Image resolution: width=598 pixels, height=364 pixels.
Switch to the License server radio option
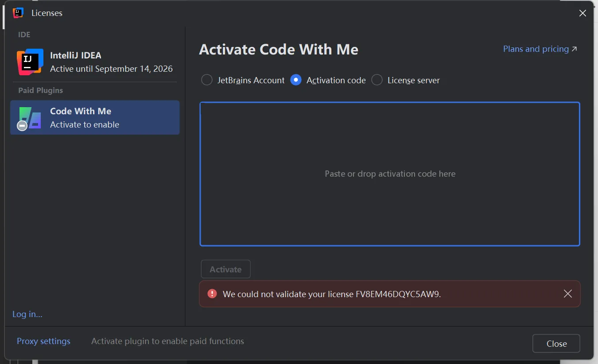377,80
